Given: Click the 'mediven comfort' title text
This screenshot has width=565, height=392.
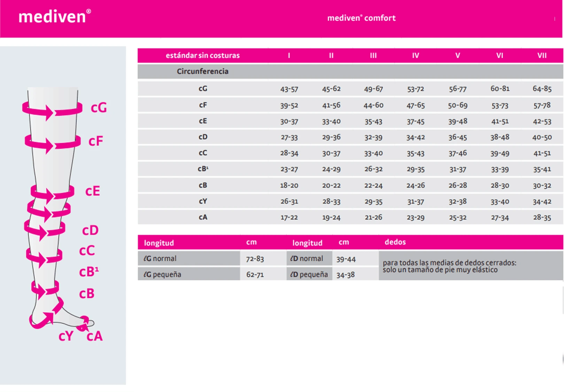Looking at the screenshot, I should (x=361, y=18).
